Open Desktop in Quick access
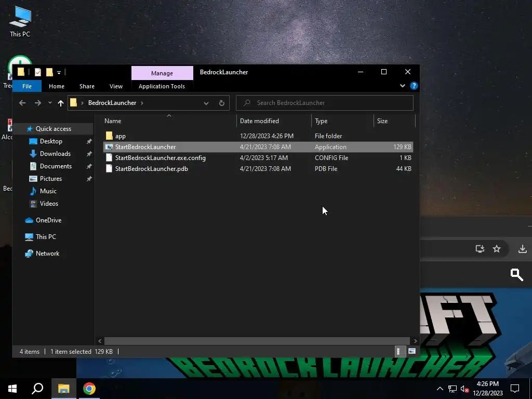Viewport: 532px width, 399px height. click(51, 141)
